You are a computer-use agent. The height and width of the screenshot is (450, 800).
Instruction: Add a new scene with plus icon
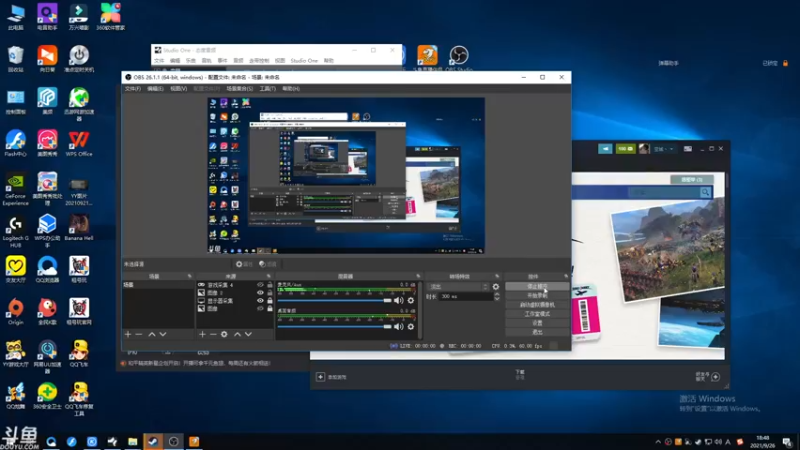point(128,334)
